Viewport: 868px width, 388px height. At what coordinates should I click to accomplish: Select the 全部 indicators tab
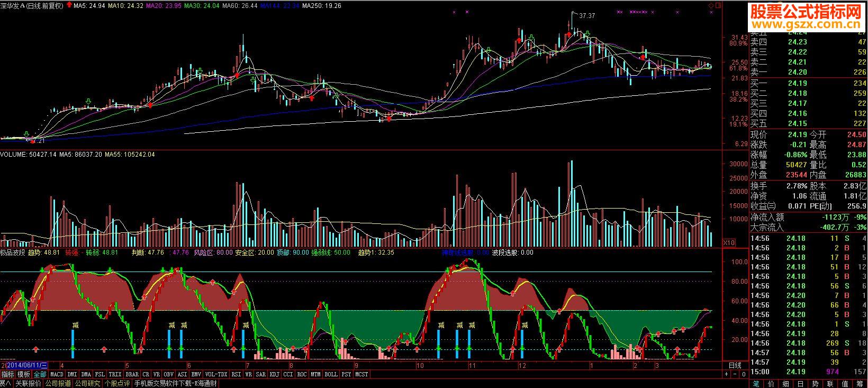click(40, 374)
